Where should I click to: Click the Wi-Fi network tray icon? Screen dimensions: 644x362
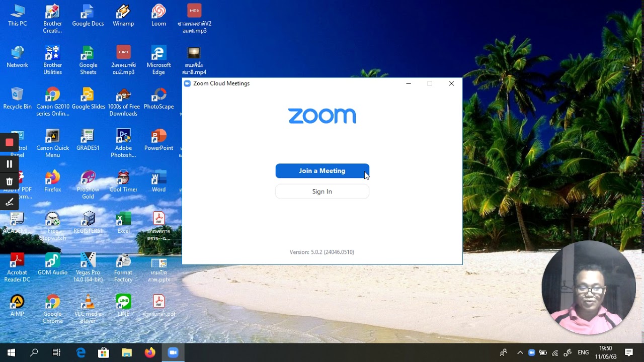(555, 352)
